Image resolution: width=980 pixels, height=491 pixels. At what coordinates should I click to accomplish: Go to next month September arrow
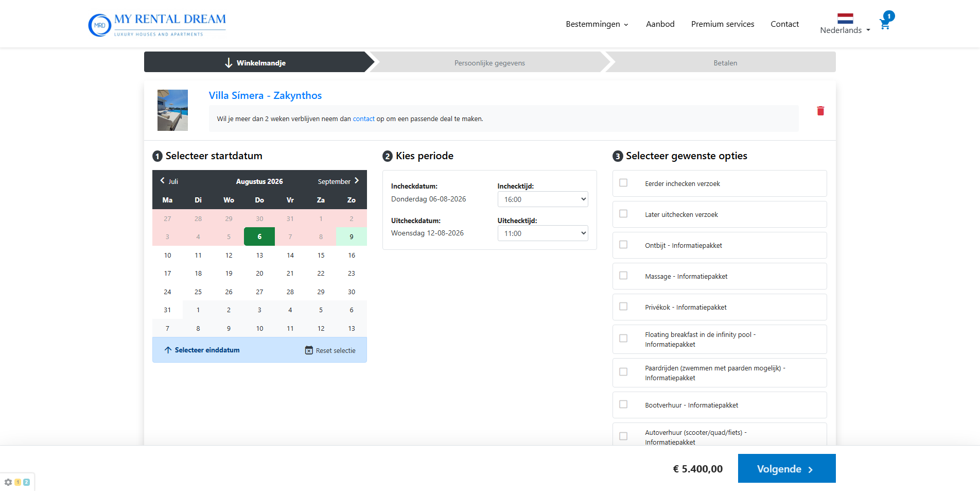pyautogui.click(x=356, y=181)
